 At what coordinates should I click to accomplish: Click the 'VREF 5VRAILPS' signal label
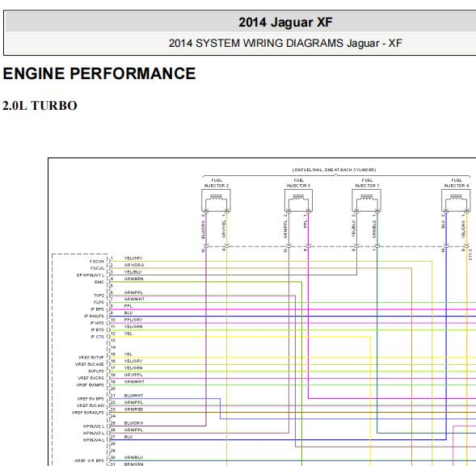pyautogui.click(x=88, y=413)
